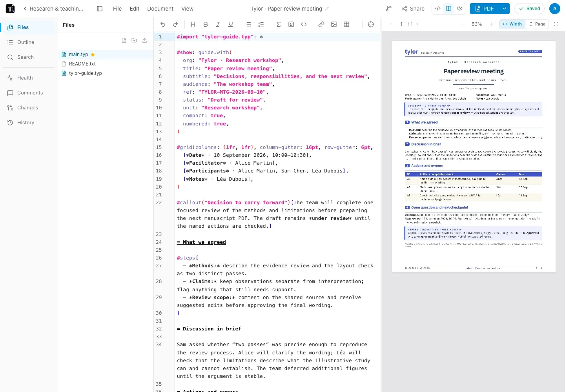Screen dimensions: 565x392
Task: Open the Search sidebar tab
Action: [29, 57]
